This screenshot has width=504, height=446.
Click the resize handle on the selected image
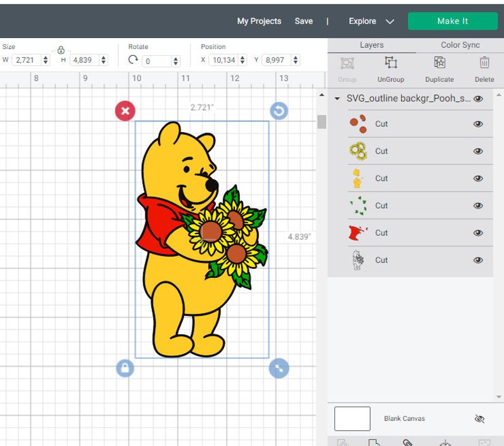coord(279,368)
